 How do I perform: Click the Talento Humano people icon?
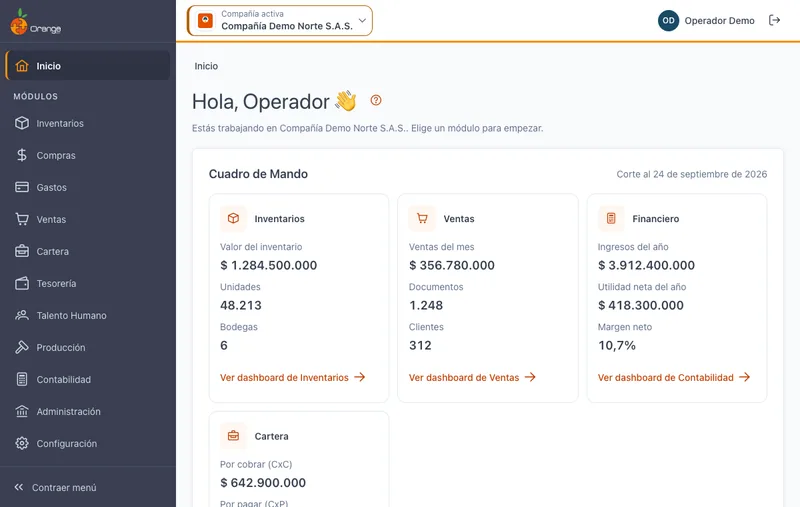(x=22, y=315)
